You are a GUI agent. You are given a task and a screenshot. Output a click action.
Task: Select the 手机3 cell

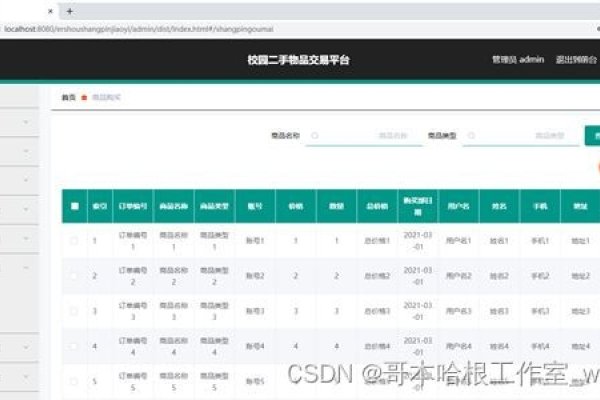tap(540, 311)
